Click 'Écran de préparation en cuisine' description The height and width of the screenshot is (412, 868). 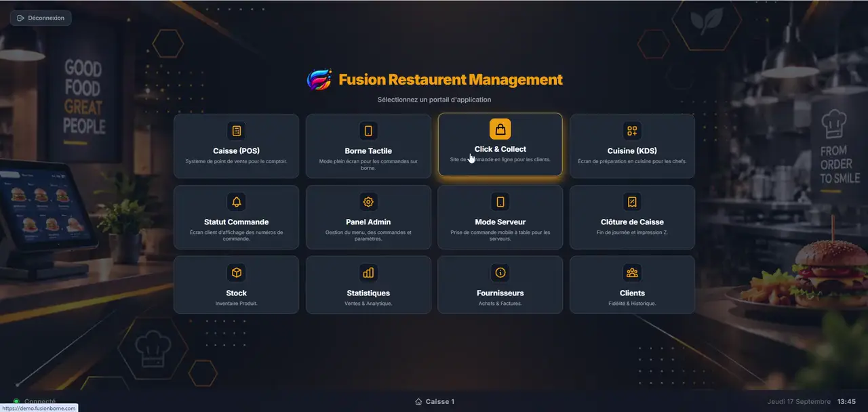pyautogui.click(x=632, y=161)
